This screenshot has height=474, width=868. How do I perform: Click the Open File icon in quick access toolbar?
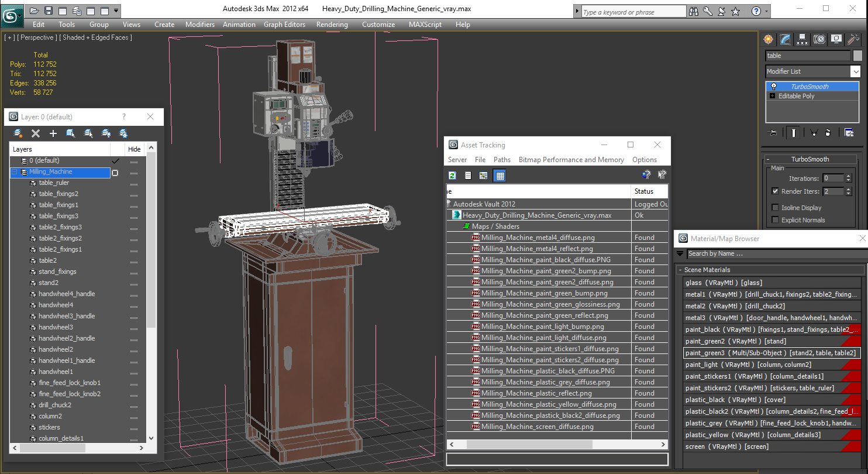pyautogui.click(x=35, y=11)
